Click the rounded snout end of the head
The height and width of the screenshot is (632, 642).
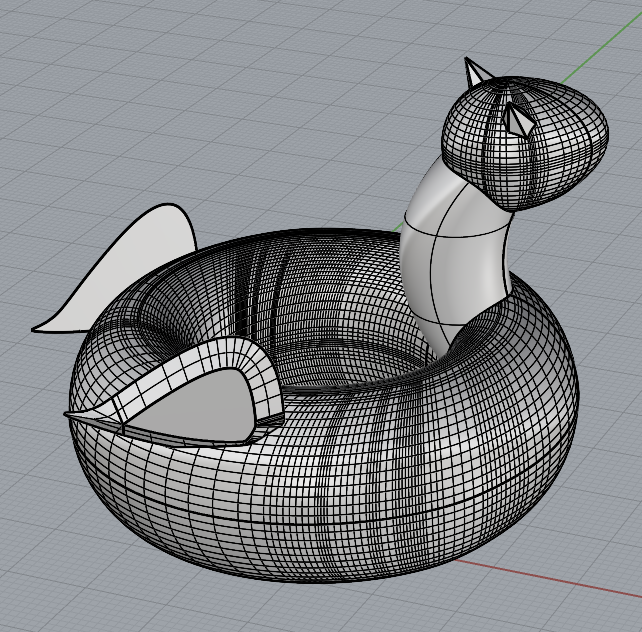[x=600, y=135]
